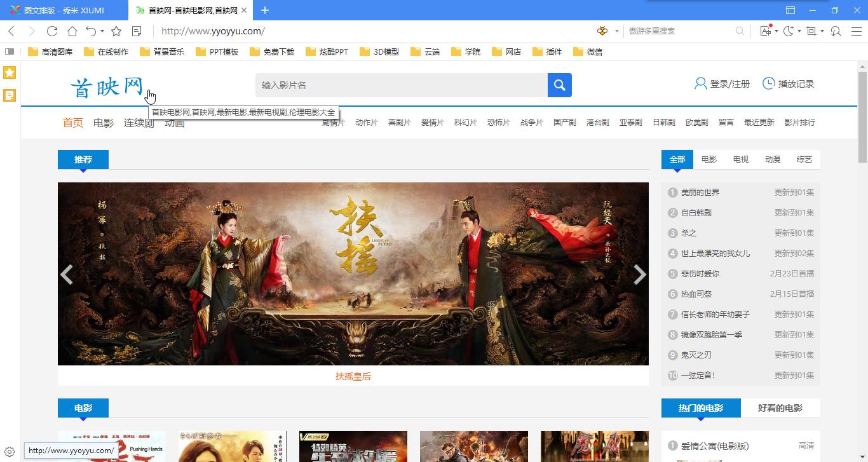Open the translate tool icon
The width and height of the screenshot is (868, 462).
pyautogui.click(x=766, y=31)
